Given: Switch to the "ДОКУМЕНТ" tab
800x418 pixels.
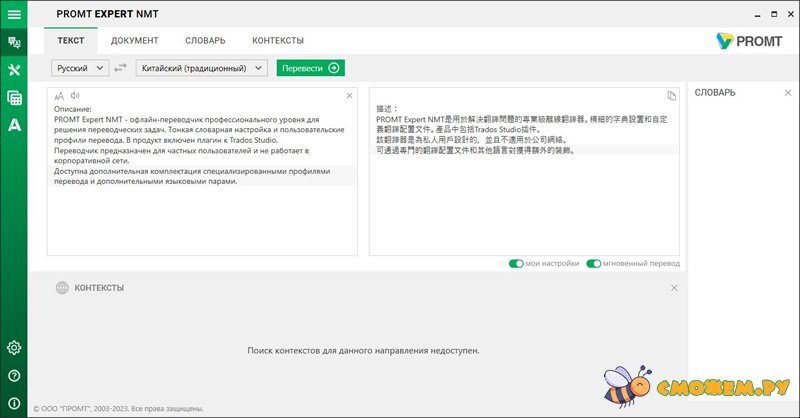Looking at the screenshot, I should point(134,40).
